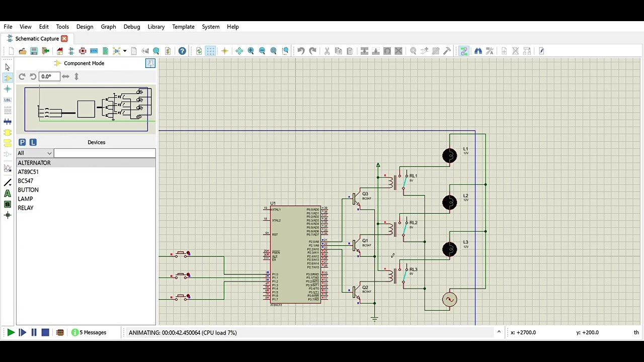Click the rotation angle 0.0° field

click(x=49, y=76)
